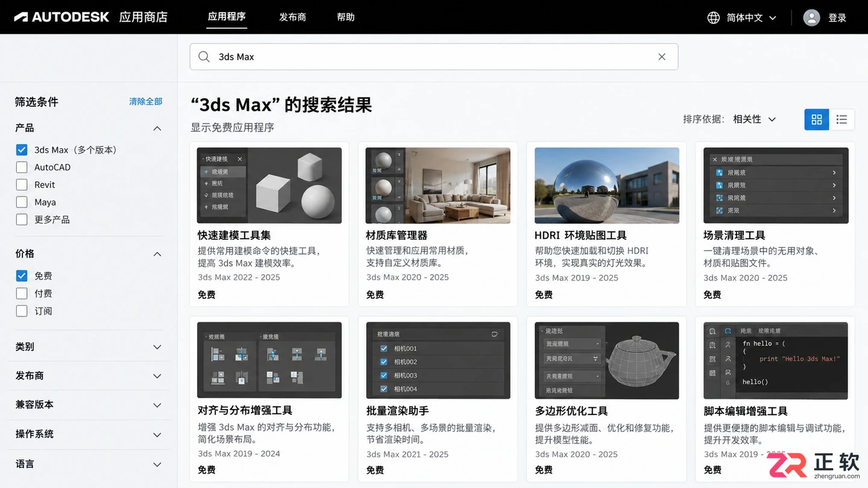Viewport: 868px width, 488px height.
Task: Open HDRI 环境贴图工具 thumbnail image
Action: 607,186
